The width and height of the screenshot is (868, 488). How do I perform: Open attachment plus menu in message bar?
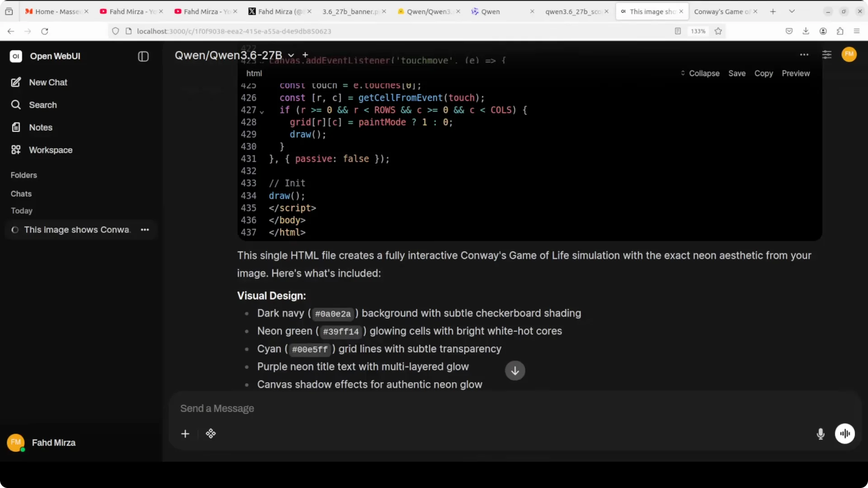click(185, 434)
